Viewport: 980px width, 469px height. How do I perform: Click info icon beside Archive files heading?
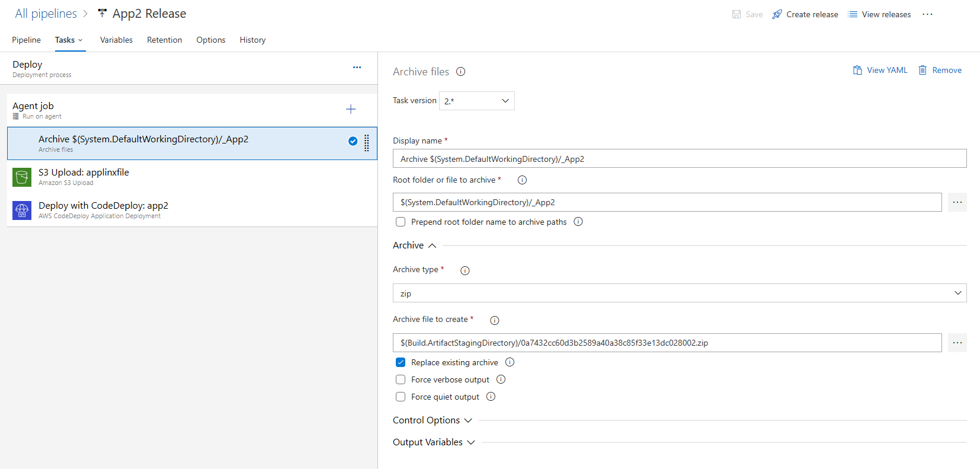click(461, 72)
